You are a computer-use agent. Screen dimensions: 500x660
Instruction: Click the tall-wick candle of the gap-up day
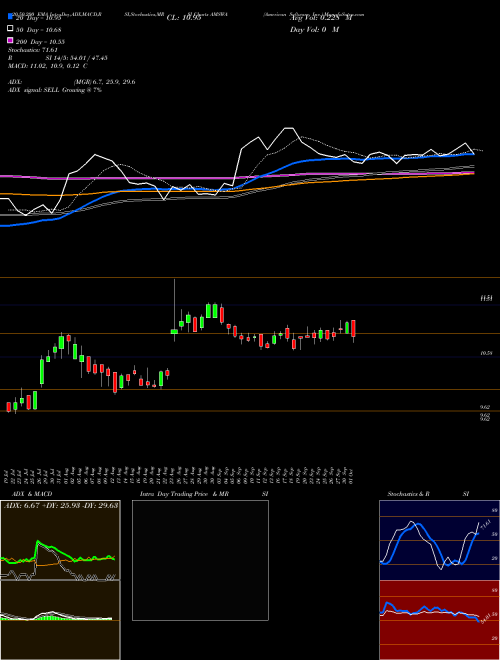[174, 310]
